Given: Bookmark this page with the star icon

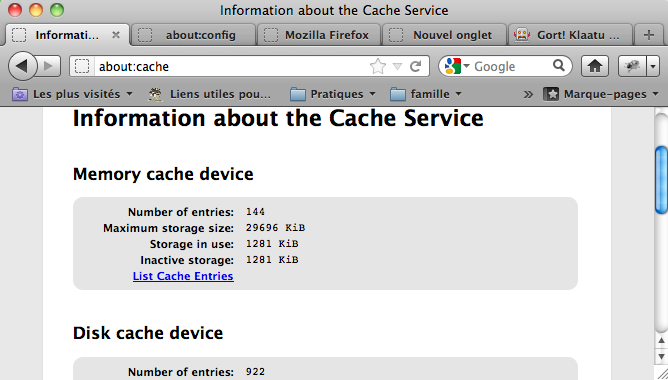Looking at the screenshot, I should pyautogui.click(x=377, y=66).
